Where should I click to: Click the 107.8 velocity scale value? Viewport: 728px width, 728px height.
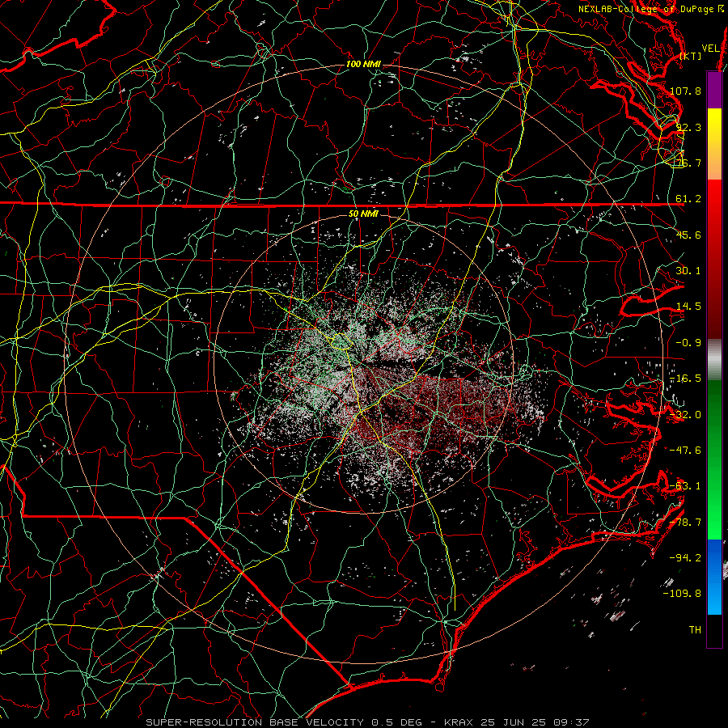pos(685,91)
